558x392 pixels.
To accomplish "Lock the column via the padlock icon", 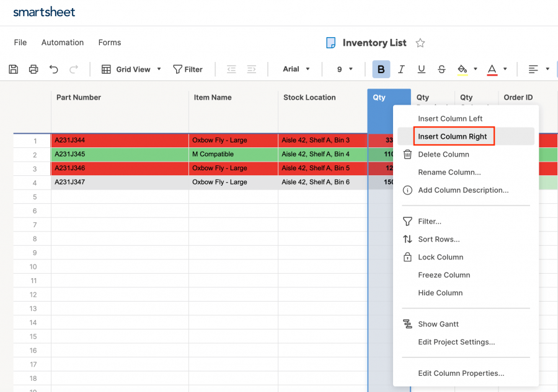I will click(x=408, y=257).
